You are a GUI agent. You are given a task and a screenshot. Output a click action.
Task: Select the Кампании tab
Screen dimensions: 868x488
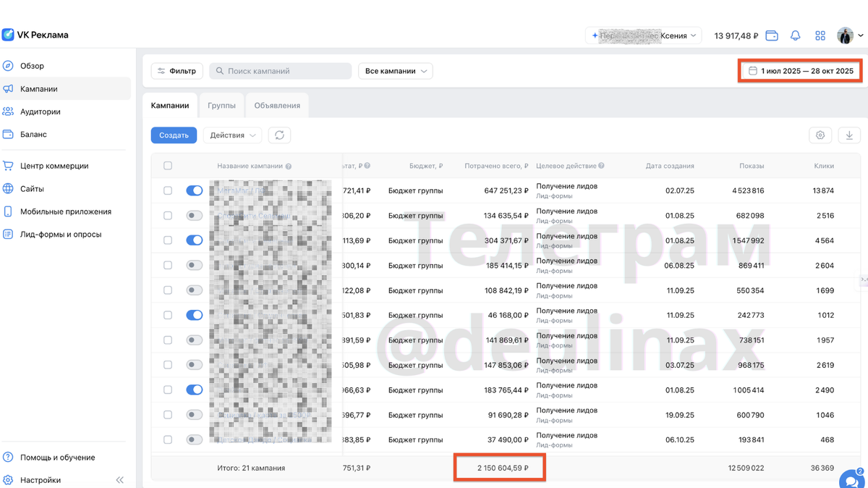click(170, 106)
